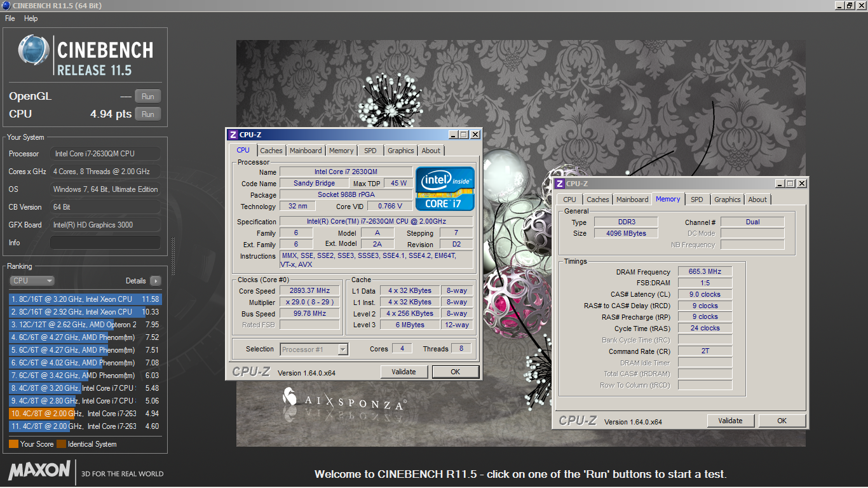Open the CPU ranking type dropdown

click(x=32, y=281)
